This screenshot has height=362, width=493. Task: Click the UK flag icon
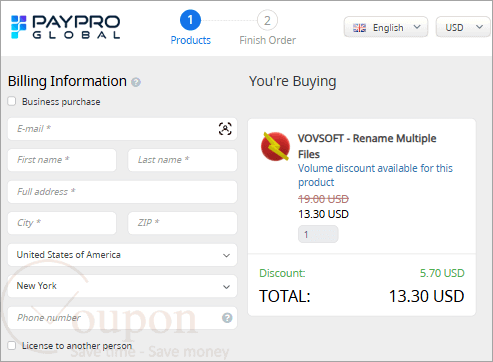point(359,28)
